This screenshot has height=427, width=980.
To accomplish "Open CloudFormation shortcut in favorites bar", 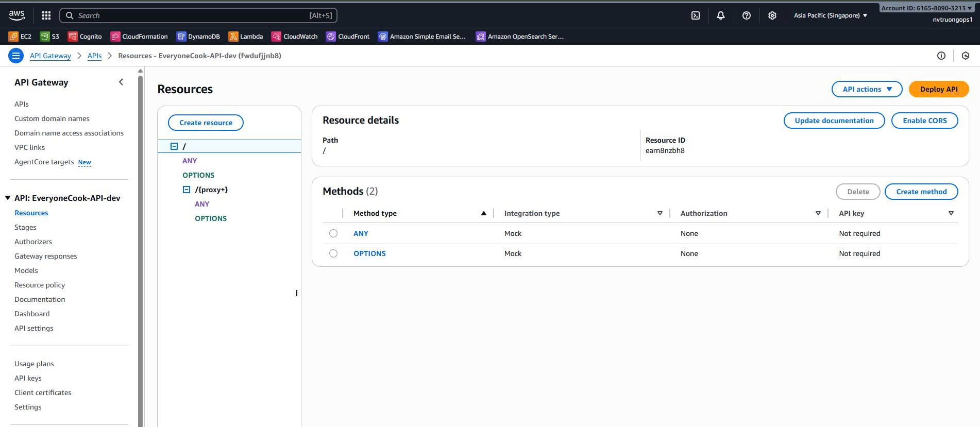I will 139,37.
